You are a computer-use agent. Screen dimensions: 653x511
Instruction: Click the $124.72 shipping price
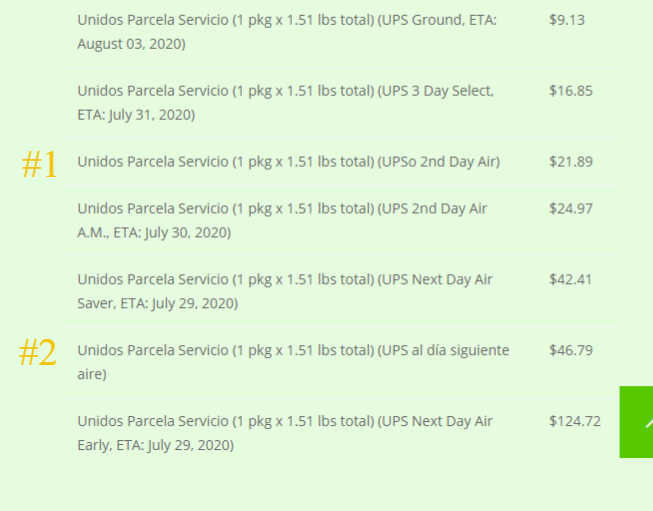pos(575,421)
